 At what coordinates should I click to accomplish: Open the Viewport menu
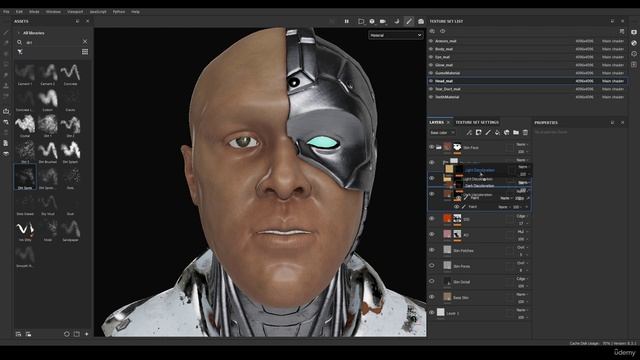click(x=75, y=12)
